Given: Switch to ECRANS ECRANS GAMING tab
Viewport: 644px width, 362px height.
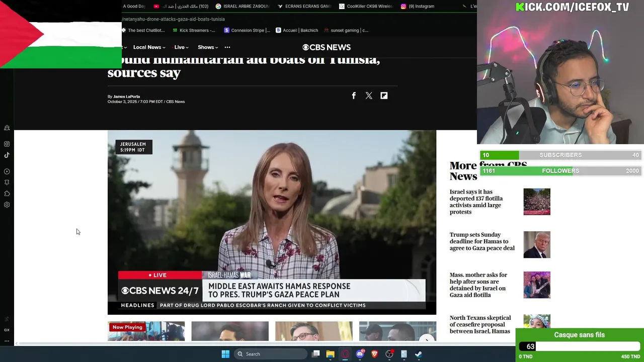Looking at the screenshot, I should [x=304, y=6].
